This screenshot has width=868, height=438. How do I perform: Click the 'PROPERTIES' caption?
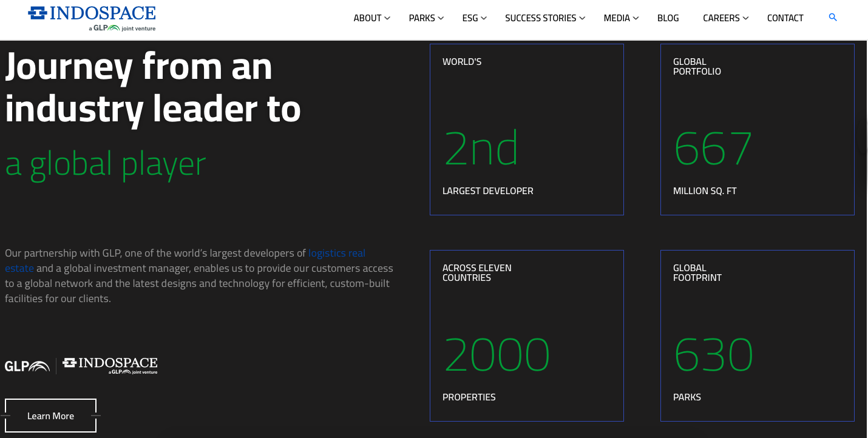tap(469, 397)
